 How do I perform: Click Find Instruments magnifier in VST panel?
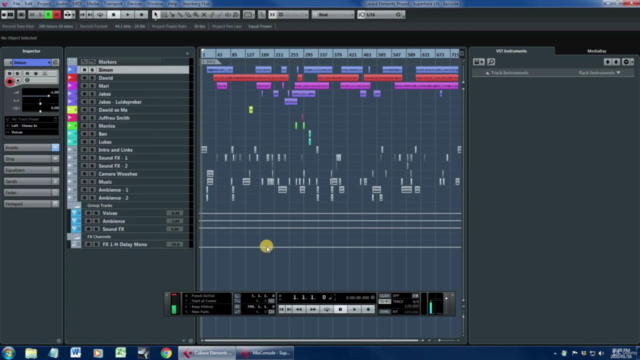point(491,62)
